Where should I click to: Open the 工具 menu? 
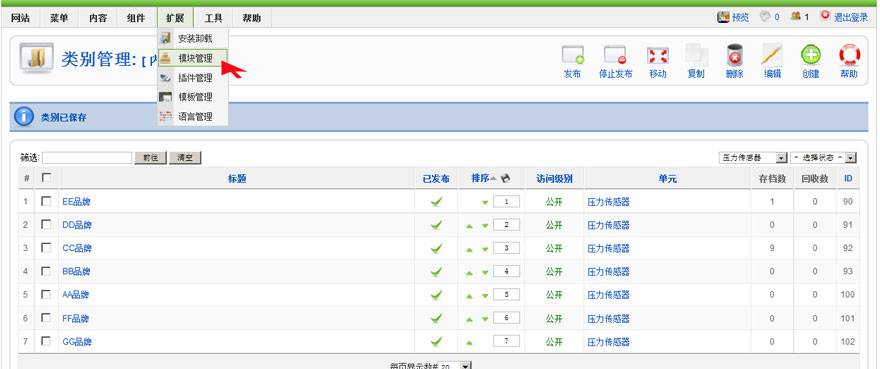(x=213, y=17)
